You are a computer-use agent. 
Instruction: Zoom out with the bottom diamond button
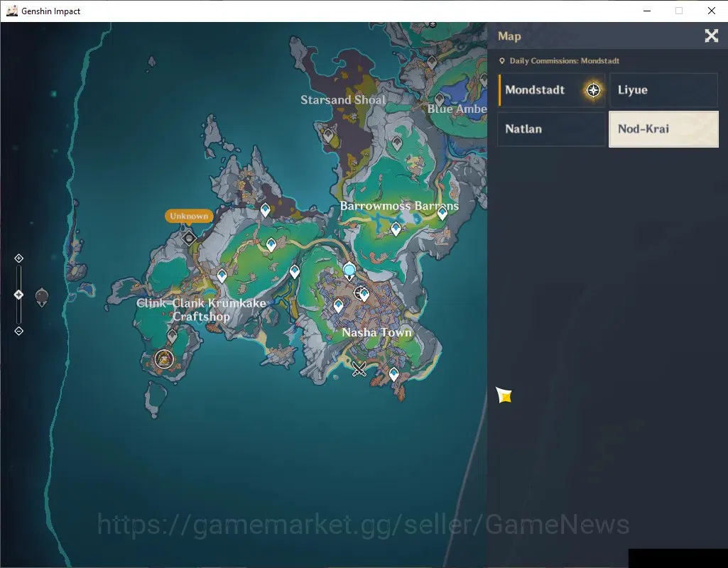pos(18,331)
